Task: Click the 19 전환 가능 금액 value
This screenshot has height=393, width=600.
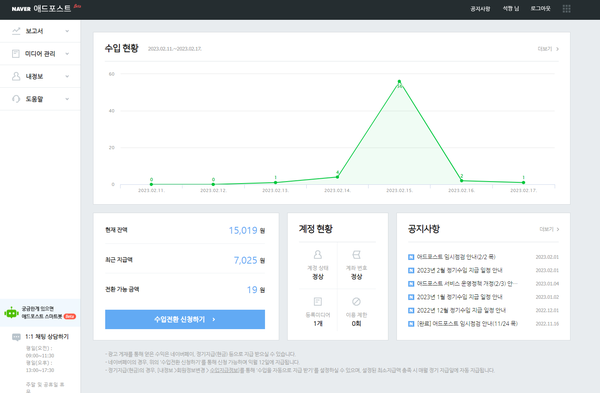Action: pos(252,290)
